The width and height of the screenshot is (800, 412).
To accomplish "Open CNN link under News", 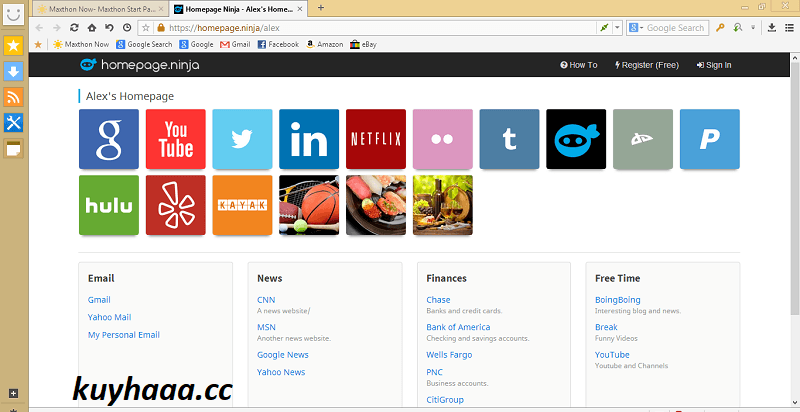I will pos(266,300).
